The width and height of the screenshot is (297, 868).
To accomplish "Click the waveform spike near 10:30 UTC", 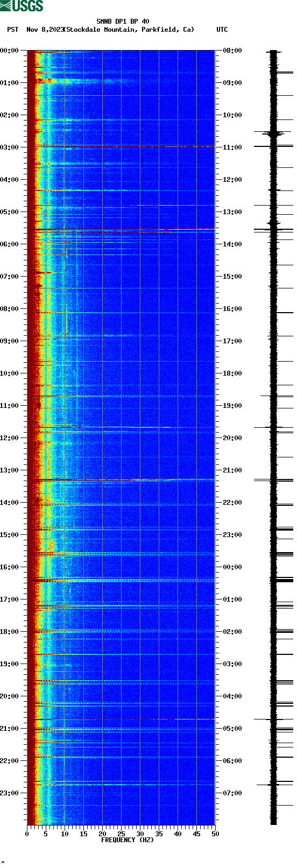I will tap(273, 132).
